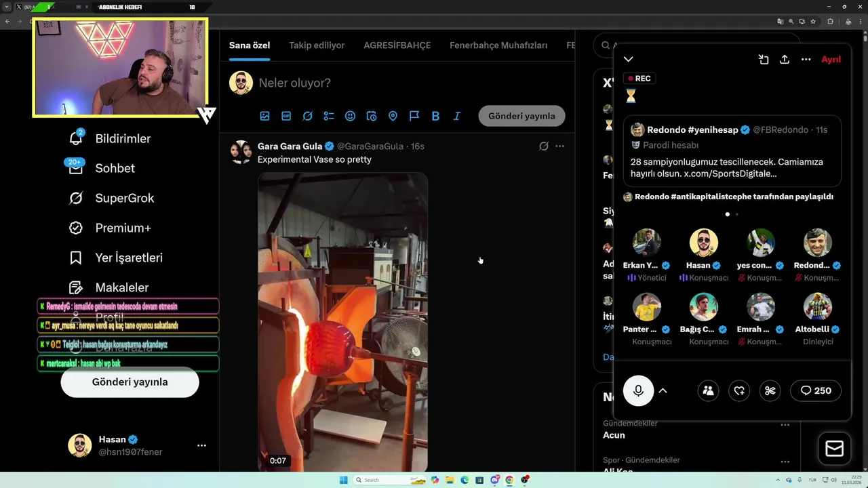This screenshot has height=488, width=868.
Task: Select Altobelli listener avatar
Action: tap(818, 307)
